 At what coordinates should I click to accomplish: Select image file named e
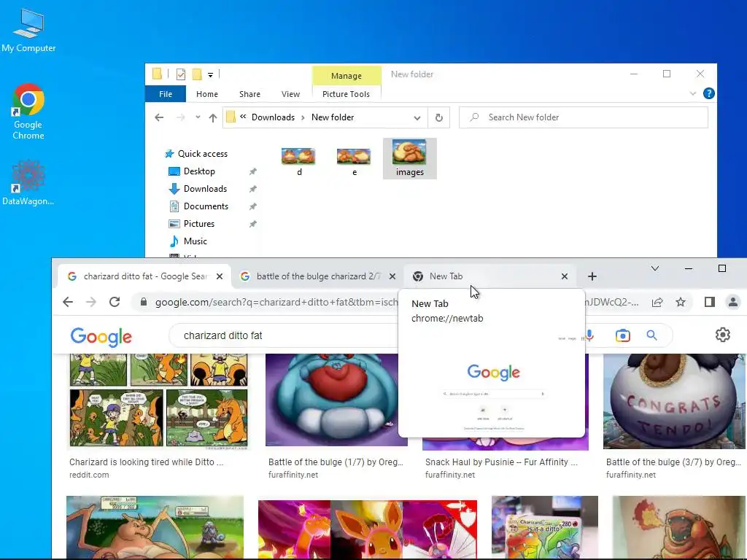(354, 161)
